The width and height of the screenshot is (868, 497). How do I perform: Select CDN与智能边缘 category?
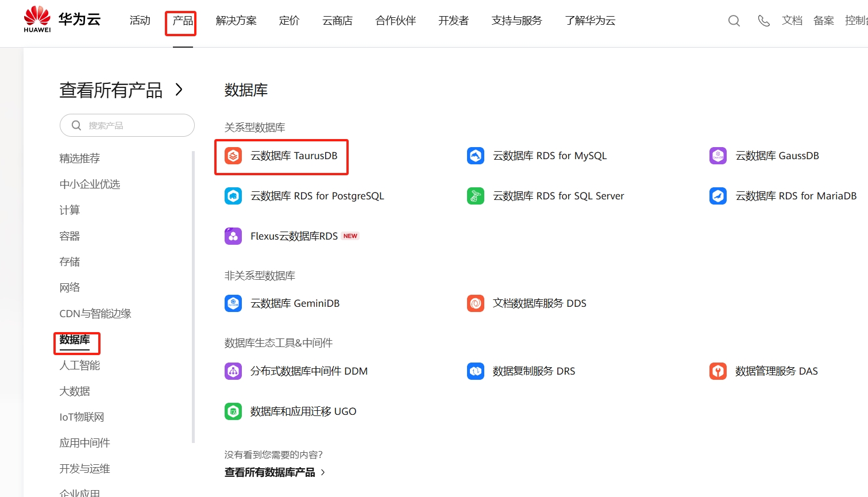95,314
